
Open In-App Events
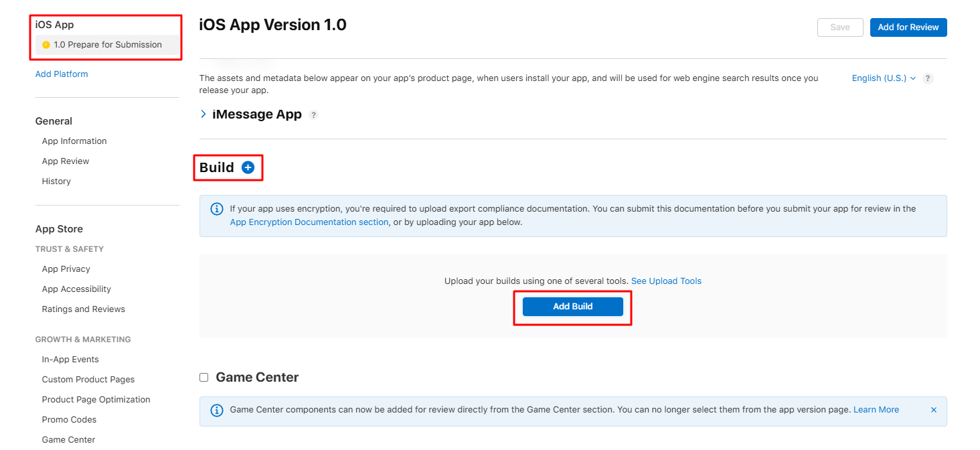click(70, 360)
